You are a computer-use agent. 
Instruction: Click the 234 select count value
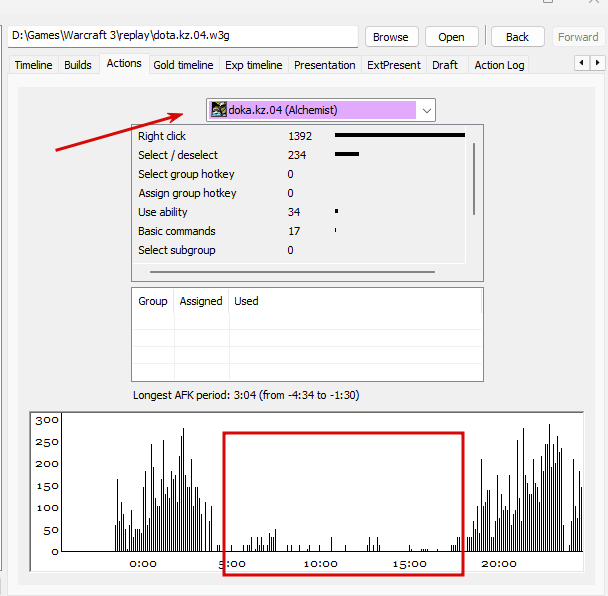pyautogui.click(x=297, y=155)
